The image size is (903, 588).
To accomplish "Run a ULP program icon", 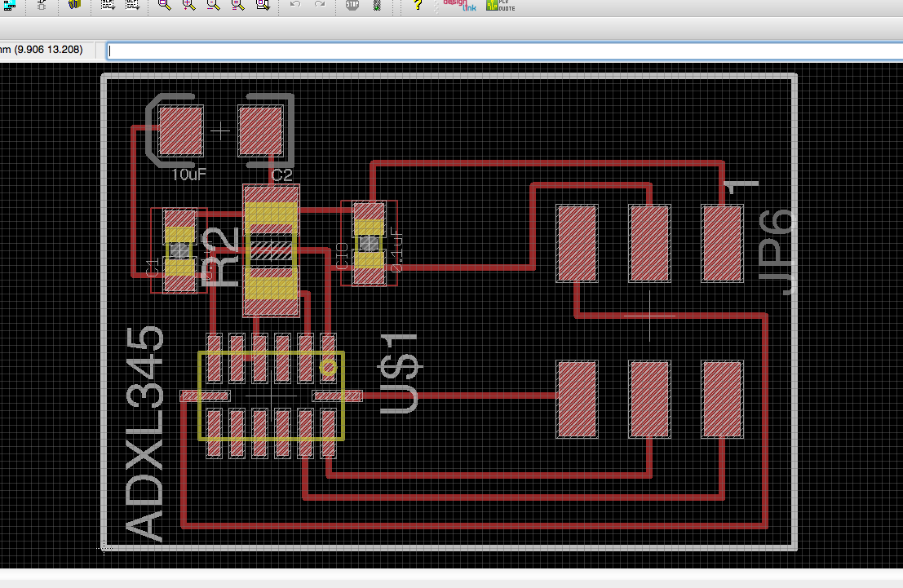I will (x=132, y=5).
